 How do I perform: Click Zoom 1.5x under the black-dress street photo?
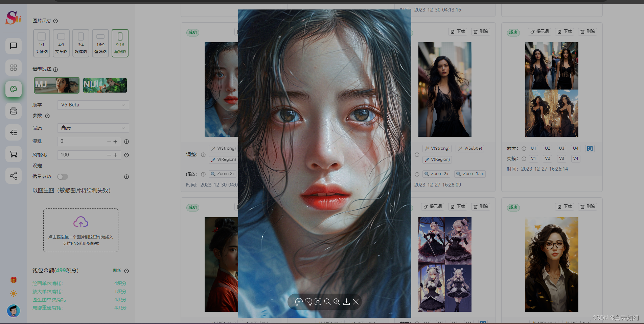470,174
